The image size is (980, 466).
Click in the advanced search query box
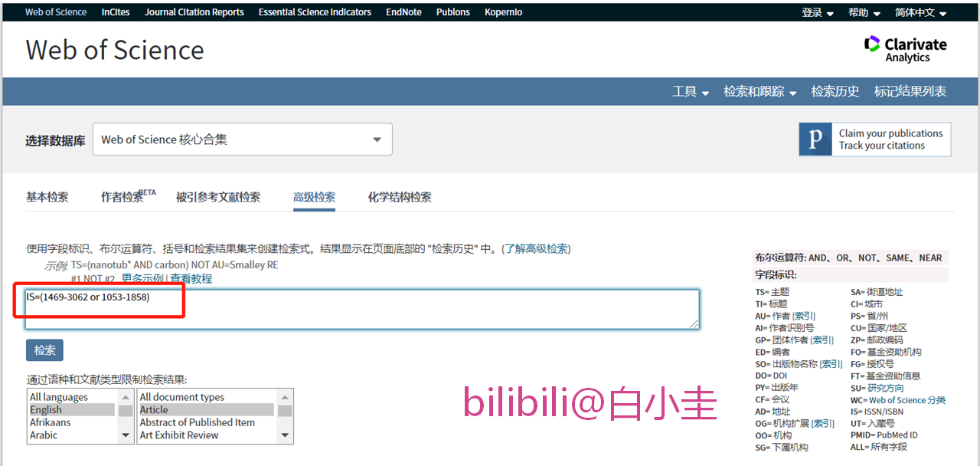click(x=362, y=310)
